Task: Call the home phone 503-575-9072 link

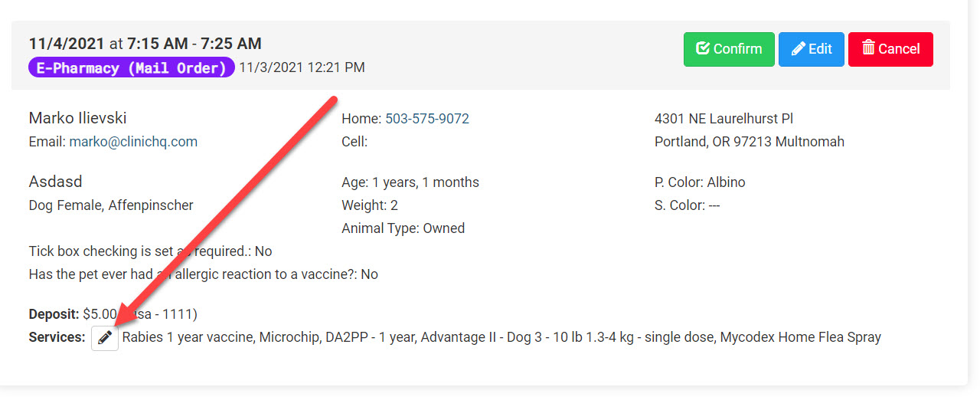Action: (x=426, y=119)
